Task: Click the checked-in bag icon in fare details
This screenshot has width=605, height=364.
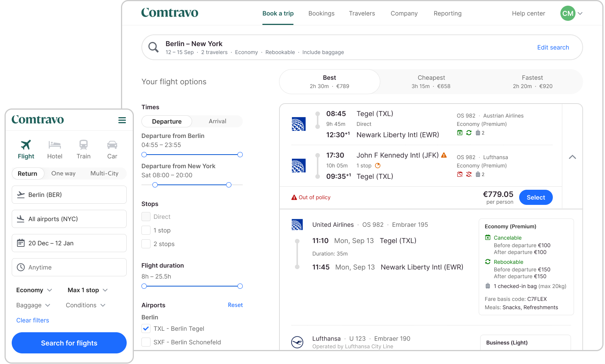Action: 488,286
